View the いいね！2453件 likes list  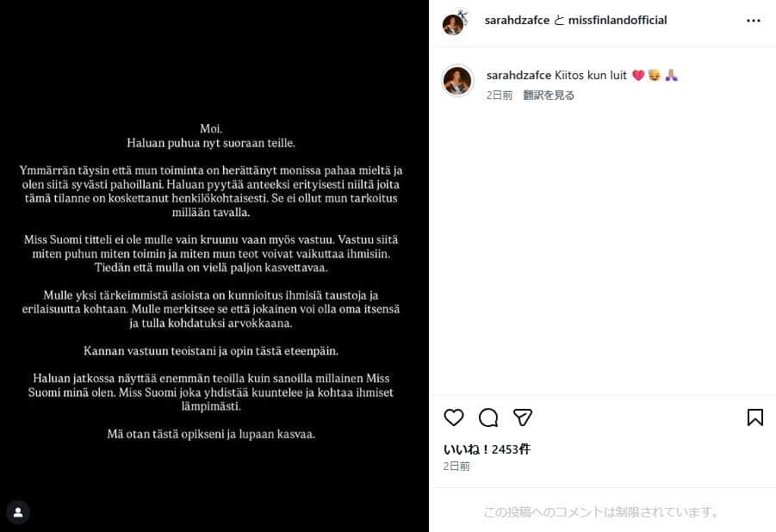[x=487, y=449]
